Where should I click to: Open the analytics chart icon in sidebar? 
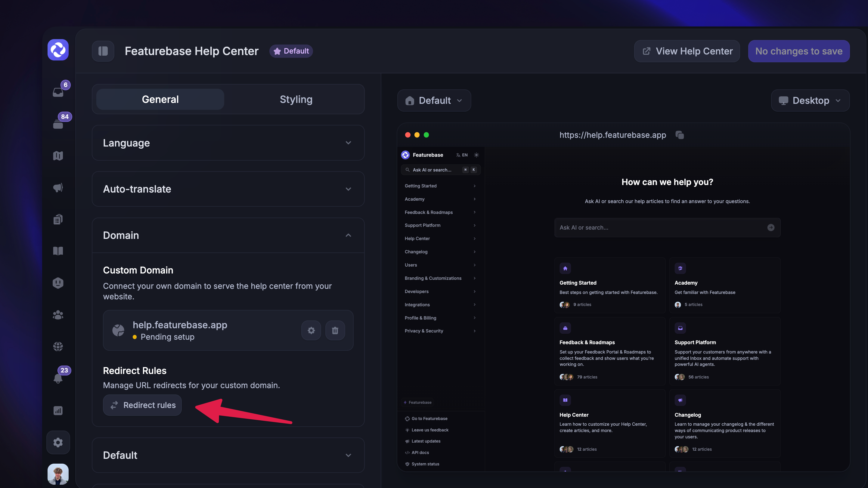pos(58,410)
